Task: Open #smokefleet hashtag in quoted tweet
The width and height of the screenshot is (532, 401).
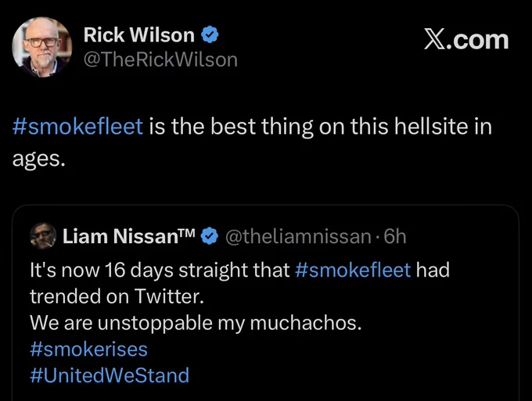Action: 353,270
